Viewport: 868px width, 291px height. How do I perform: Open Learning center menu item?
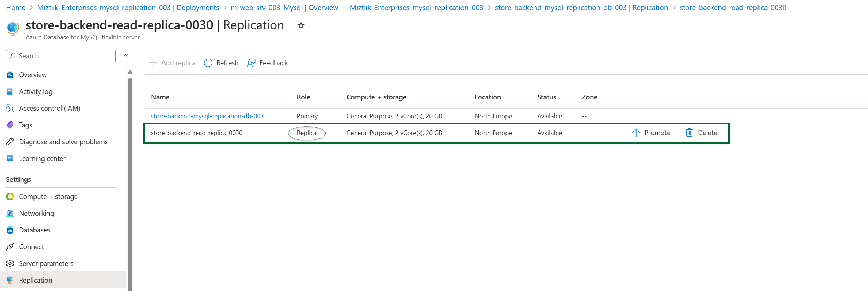(x=42, y=158)
